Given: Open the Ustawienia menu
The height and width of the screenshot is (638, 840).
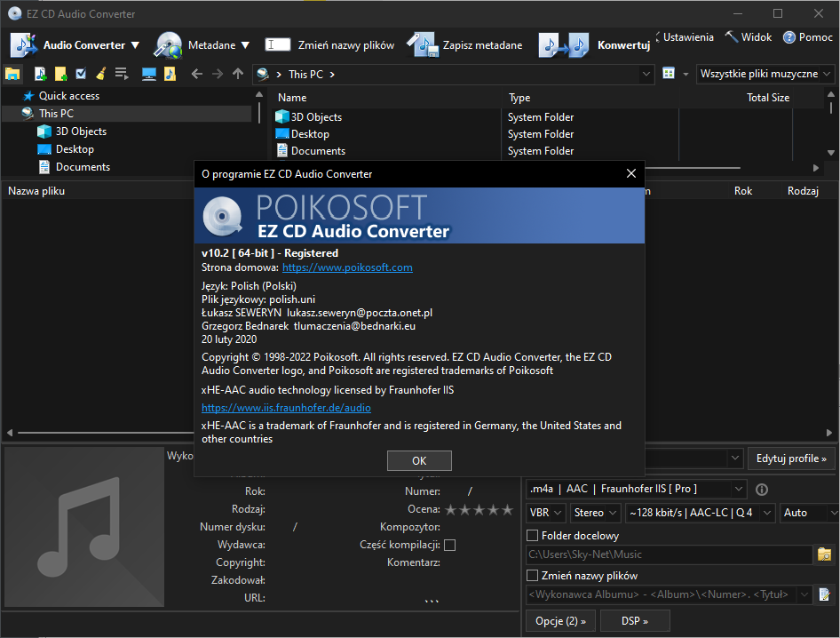Looking at the screenshot, I should (x=688, y=37).
